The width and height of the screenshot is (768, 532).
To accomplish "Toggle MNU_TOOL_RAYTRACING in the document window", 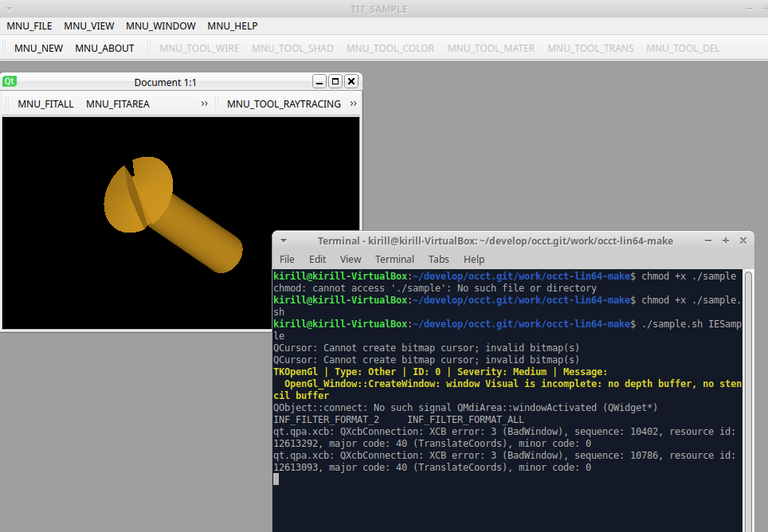I will [284, 104].
